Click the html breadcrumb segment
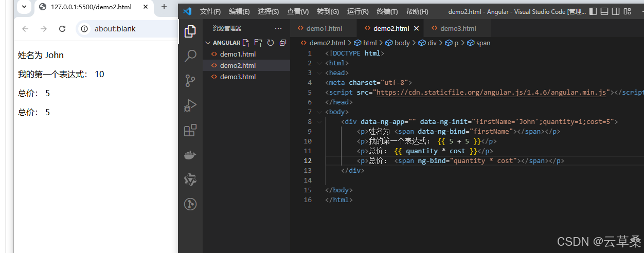 [x=370, y=43]
